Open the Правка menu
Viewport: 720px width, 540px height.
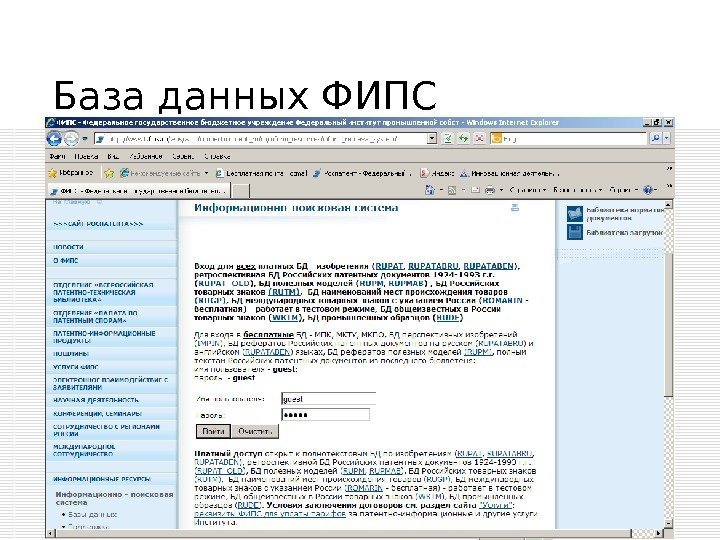click(86, 157)
